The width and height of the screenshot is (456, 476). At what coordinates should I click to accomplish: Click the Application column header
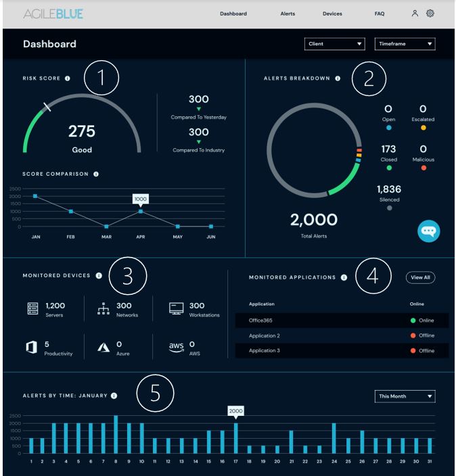[262, 304]
